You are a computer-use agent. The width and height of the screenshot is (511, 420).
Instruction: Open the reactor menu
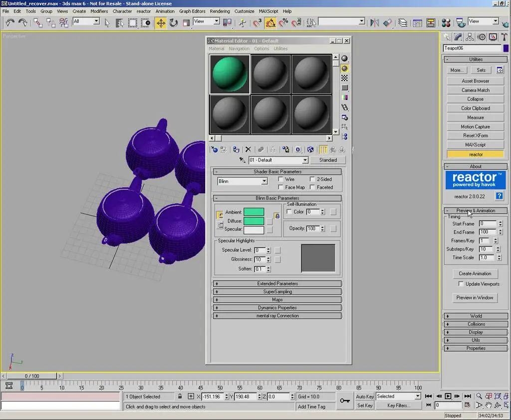(143, 11)
